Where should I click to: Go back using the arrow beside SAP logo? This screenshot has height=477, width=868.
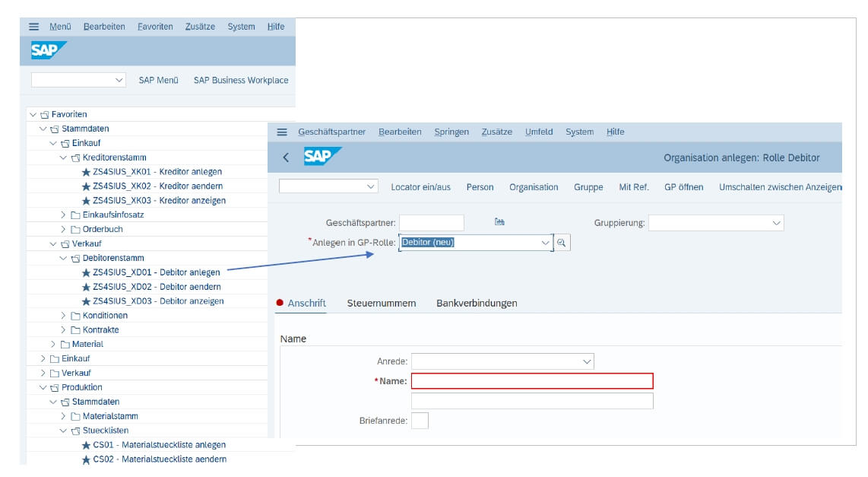pyautogui.click(x=286, y=157)
